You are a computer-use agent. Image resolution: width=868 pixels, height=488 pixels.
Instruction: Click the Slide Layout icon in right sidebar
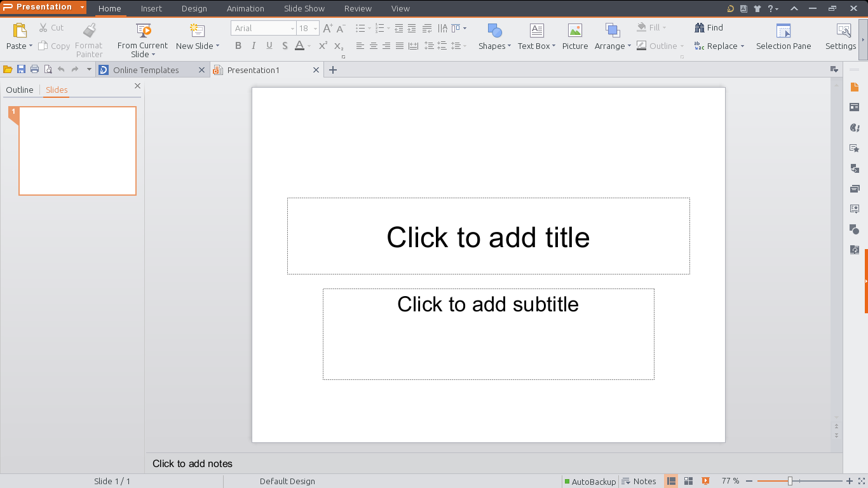(855, 107)
